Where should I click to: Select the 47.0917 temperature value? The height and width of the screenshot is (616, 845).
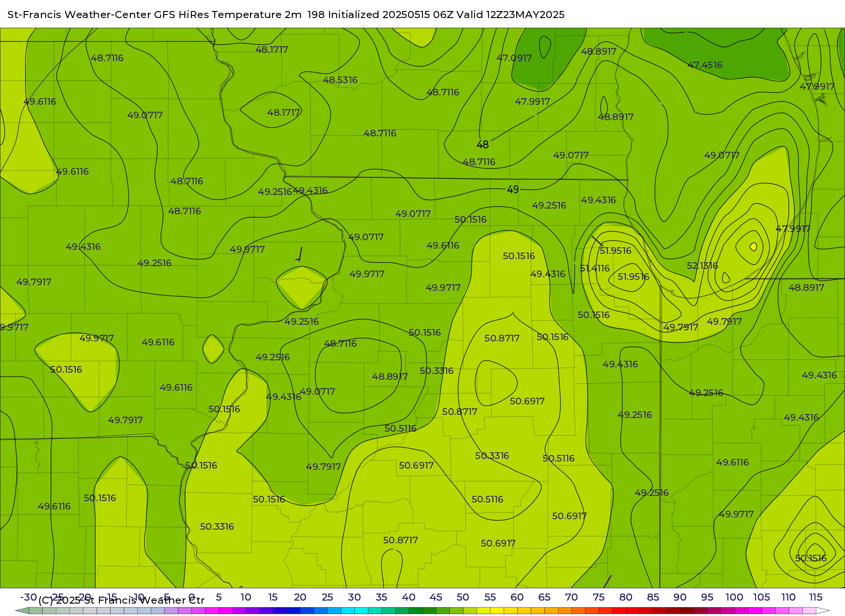[514, 58]
